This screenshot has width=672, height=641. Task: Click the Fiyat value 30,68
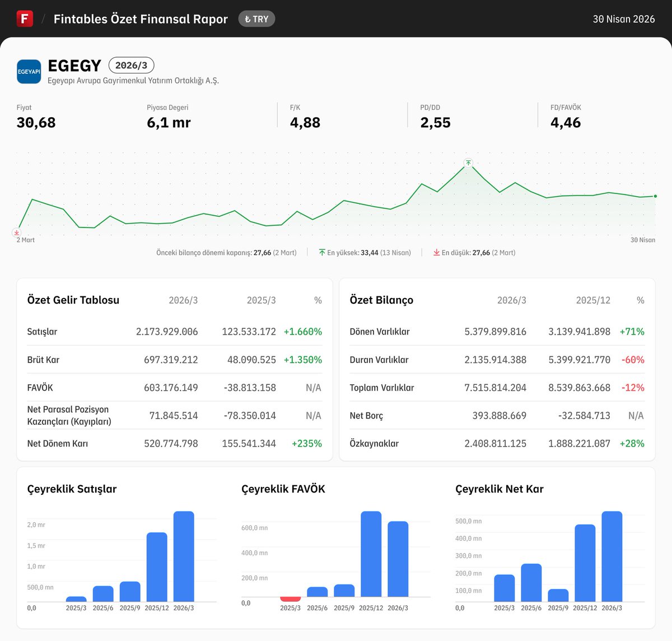(x=36, y=123)
